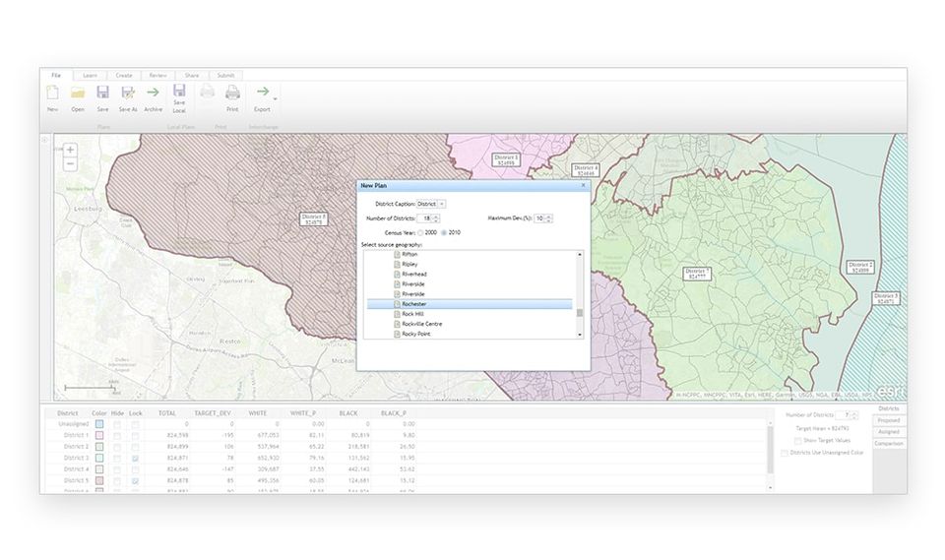Toggle the Lock checkbox for District 3
The height and width of the screenshot is (560, 945).
(x=135, y=458)
